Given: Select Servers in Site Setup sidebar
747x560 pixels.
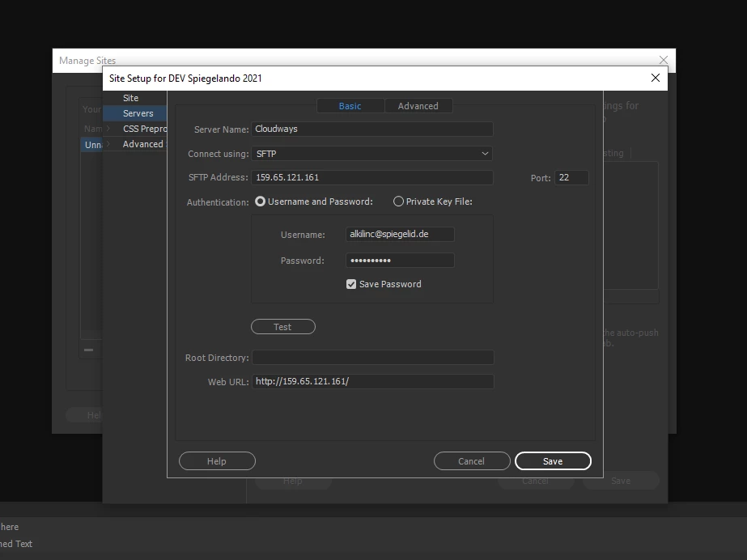Looking at the screenshot, I should 135,113.
